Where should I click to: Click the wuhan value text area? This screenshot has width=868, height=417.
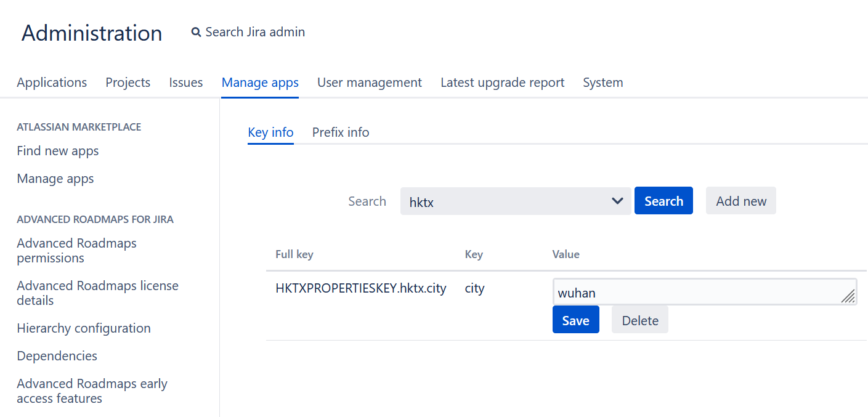[x=705, y=293]
